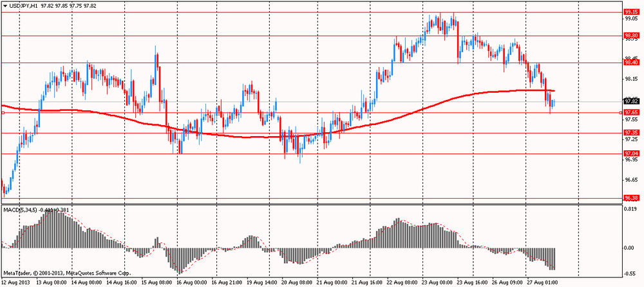Select the 99.15 red price level label

tap(630, 12)
